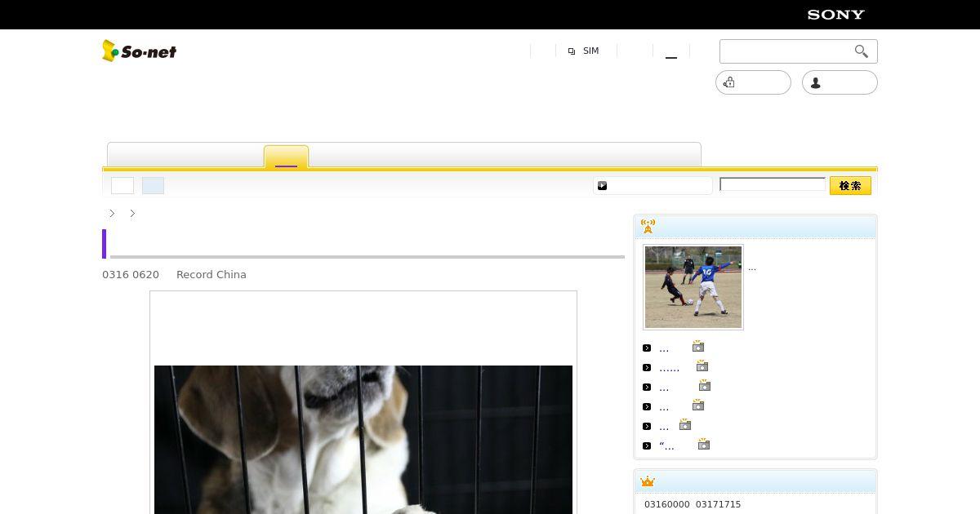Image resolution: width=980 pixels, height=514 pixels.
Task: Click camera icon on fourth headline
Action: pyautogui.click(x=698, y=405)
